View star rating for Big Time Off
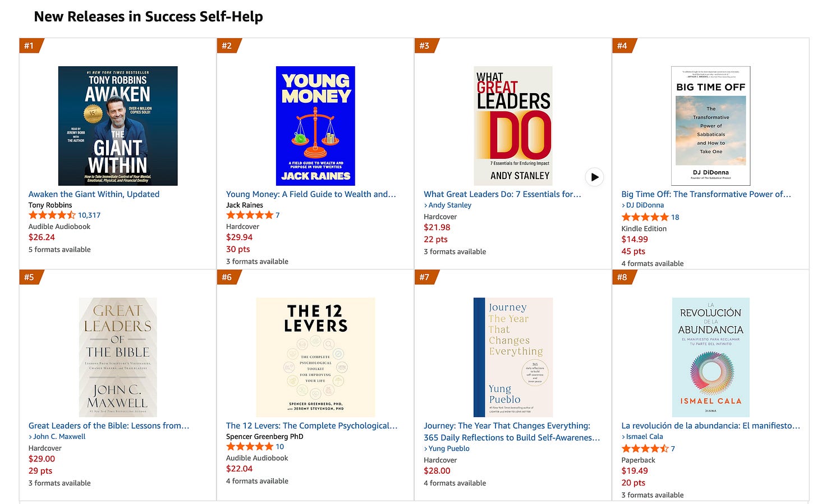Viewport: 817px width, 504px height. 645,217
